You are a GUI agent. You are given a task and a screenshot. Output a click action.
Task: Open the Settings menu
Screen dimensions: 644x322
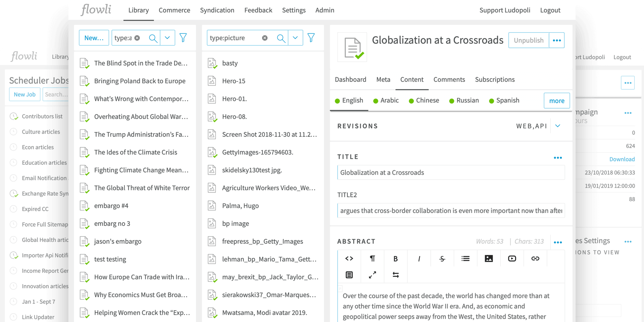click(x=294, y=10)
